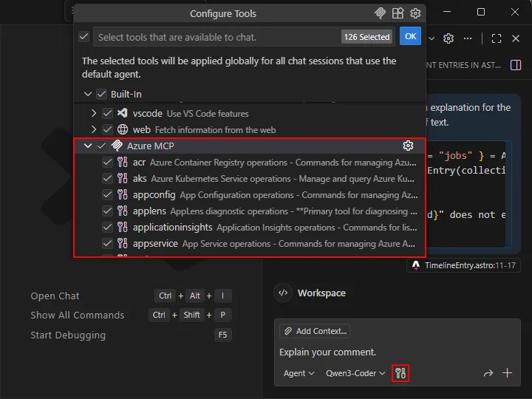The image size is (532, 399).
Task: Click the web globe icon
Action: [123, 129]
